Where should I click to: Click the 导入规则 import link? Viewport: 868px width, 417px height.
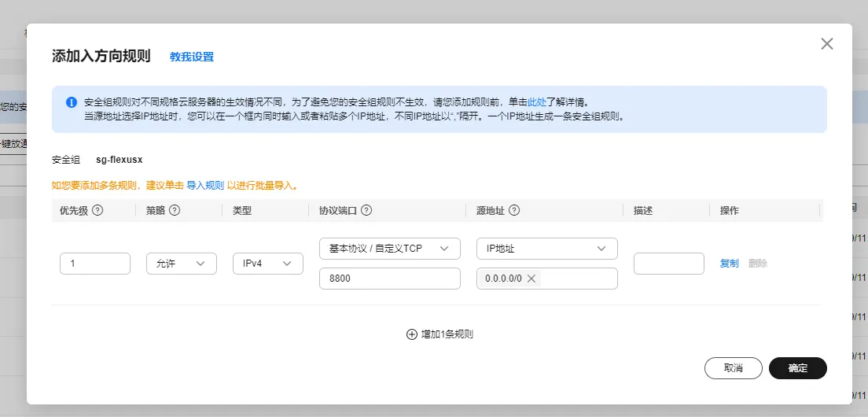205,186
